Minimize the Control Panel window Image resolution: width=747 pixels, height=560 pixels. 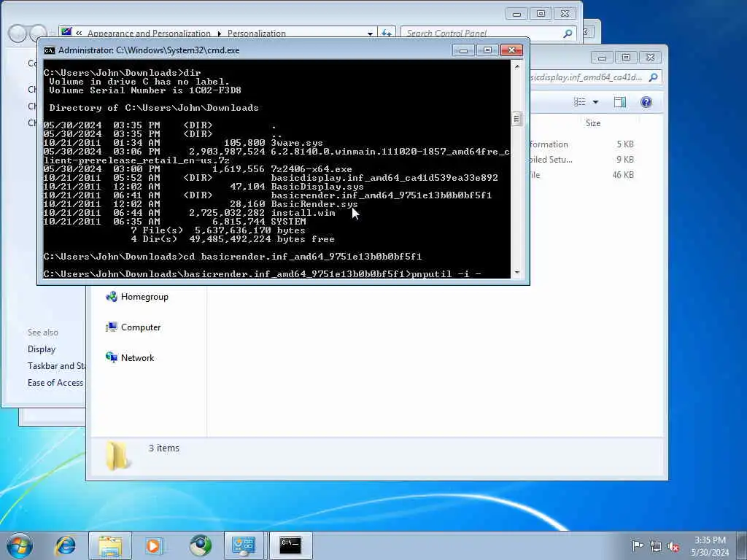coord(516,14)
